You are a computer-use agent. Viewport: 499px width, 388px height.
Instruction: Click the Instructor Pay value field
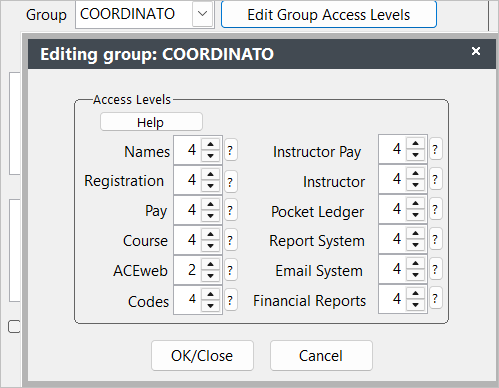[x=393, y=149]
